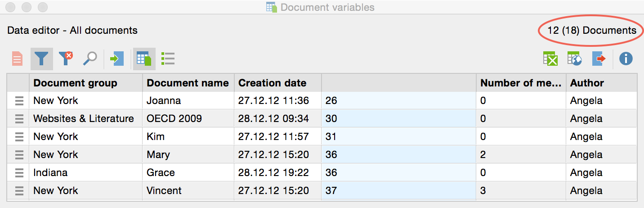
Task: Select the Indiana document group cell
Action: point(50,173)
